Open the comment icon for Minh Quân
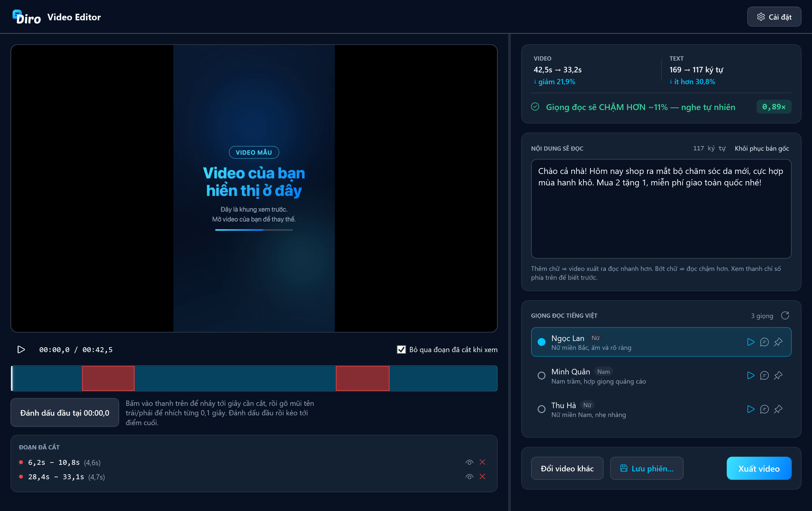This screenshot has width=812, height=511. (764, 375)
